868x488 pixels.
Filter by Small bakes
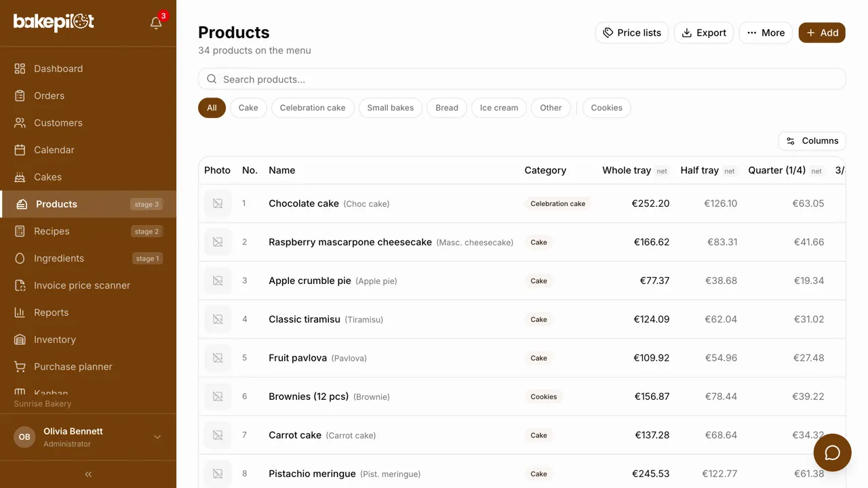[x=391, y=108]
